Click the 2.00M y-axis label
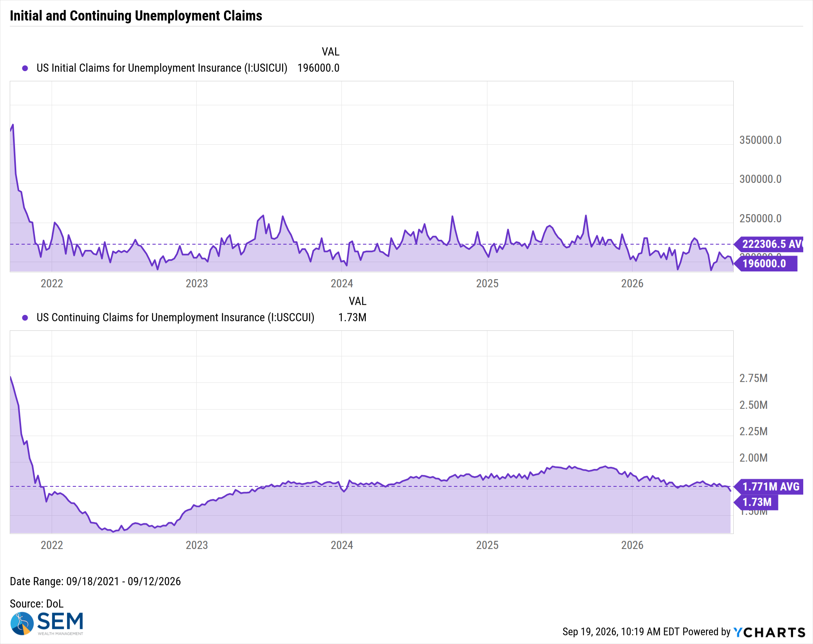 (x=753, y=458)
